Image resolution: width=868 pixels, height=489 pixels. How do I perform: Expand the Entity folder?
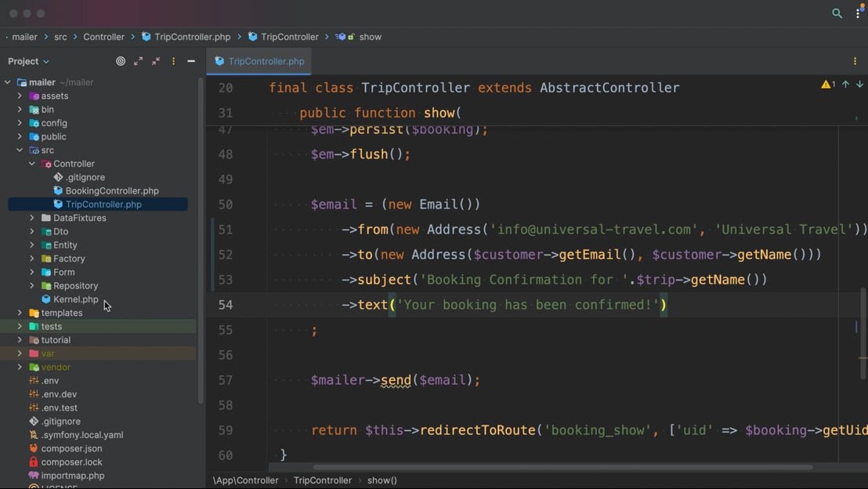click(31, 244)
